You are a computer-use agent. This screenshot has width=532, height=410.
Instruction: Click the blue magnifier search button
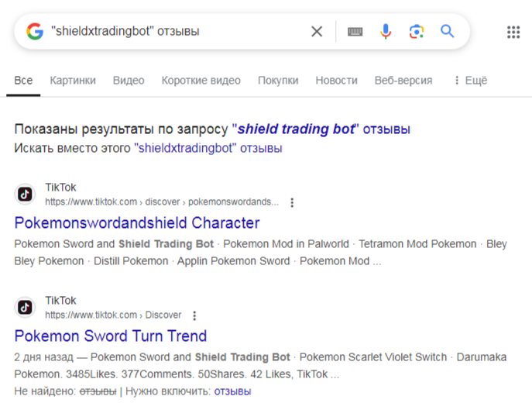point(447,32)
